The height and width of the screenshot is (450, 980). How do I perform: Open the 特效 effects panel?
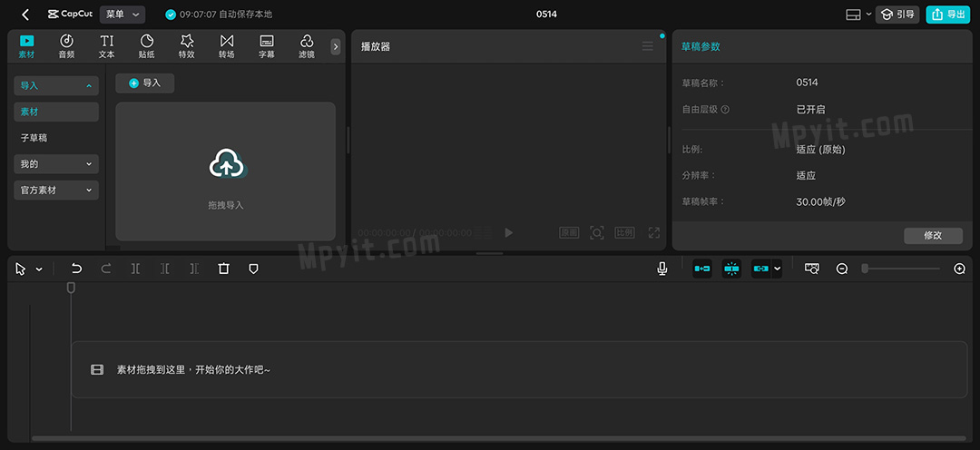(x=186, y=46)
